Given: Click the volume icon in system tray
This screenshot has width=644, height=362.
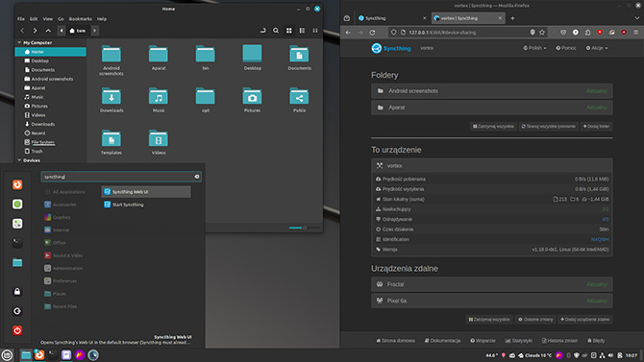Looking at the screenshot, I should [x=610, y=355].
